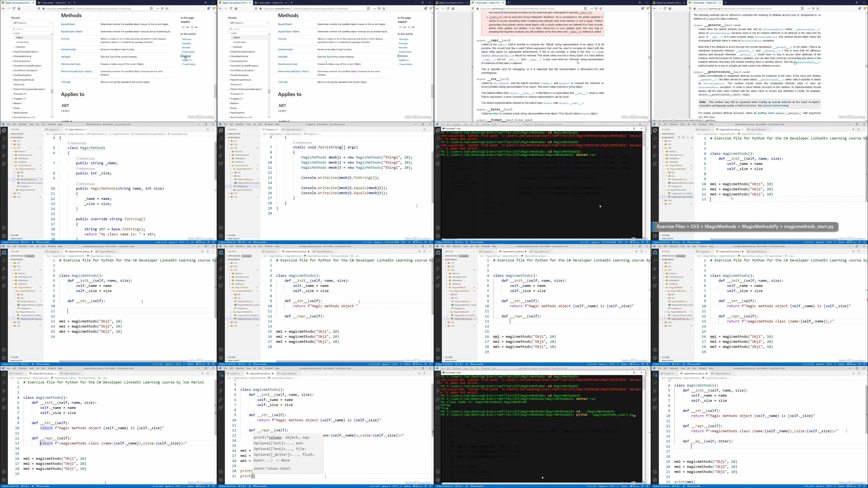Open Help menu in Exercise Files caption window

pyautogui.click(x=711, y=124)
